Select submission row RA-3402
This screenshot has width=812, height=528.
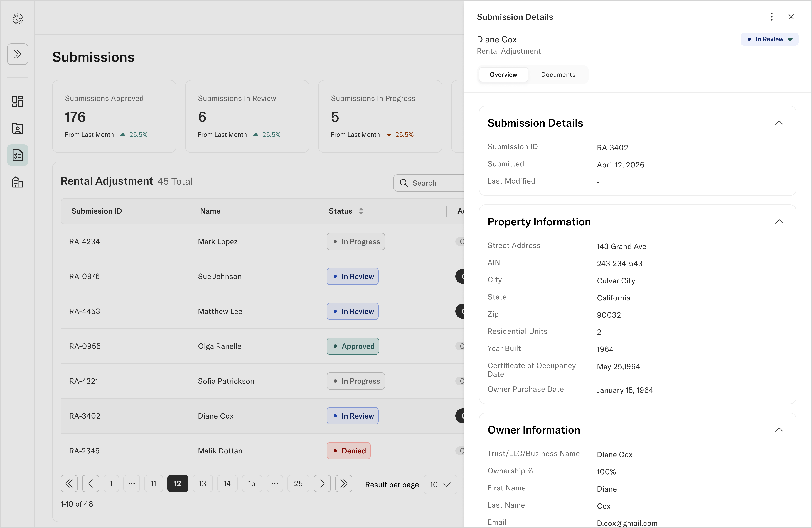tap(262, 416)
